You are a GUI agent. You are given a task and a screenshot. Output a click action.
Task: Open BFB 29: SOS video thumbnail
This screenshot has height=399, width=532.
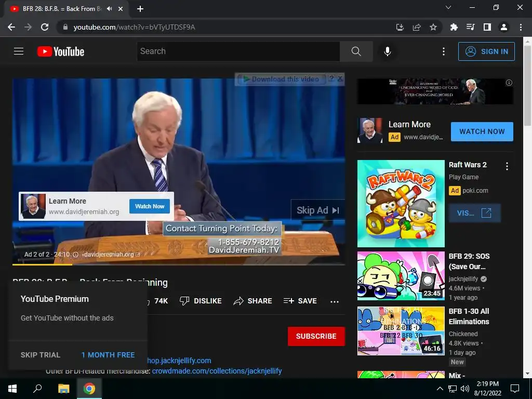coord(401,276)
